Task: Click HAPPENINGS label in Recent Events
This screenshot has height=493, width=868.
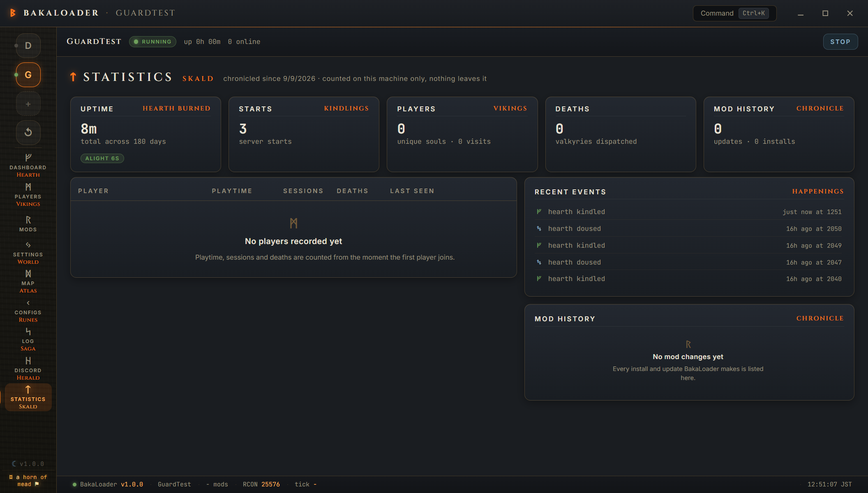Action: (818, 191)
